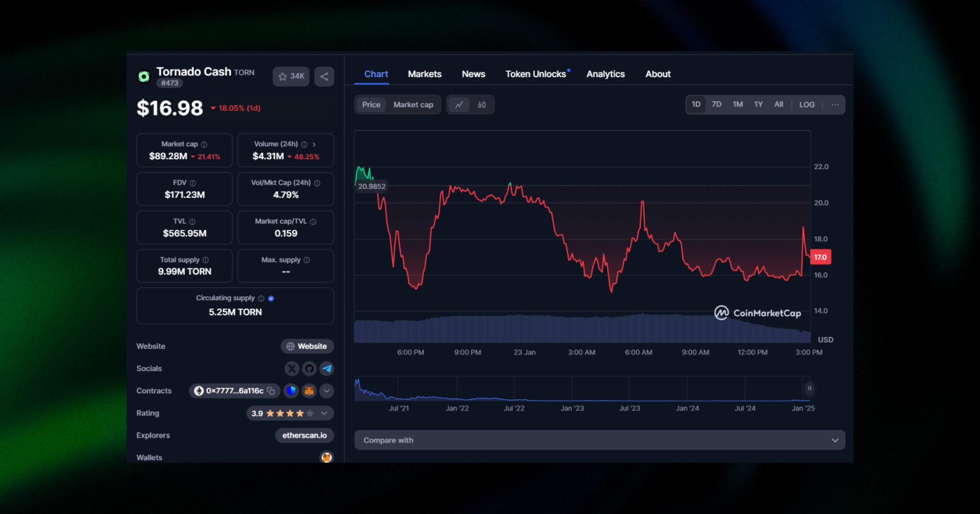Open the X (Twitter) social link
Viewport: 980px width, 514px height.
click(x=292, y=368)
